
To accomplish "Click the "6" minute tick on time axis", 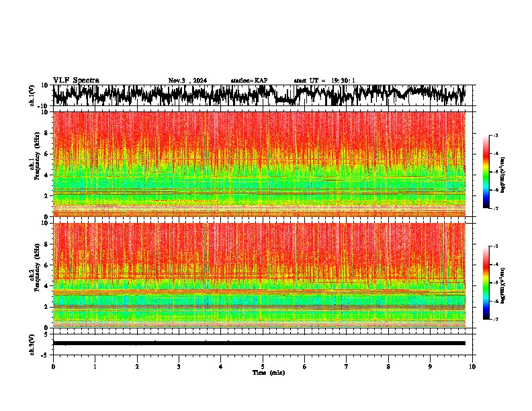I will (305, 366).
